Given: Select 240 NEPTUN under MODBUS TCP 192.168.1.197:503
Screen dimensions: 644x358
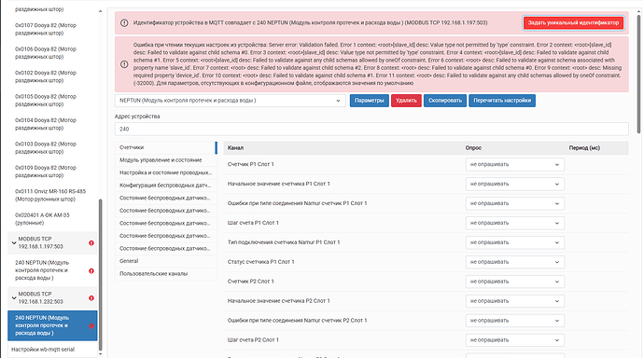Looking at the screenshot, I should (52, 270).
